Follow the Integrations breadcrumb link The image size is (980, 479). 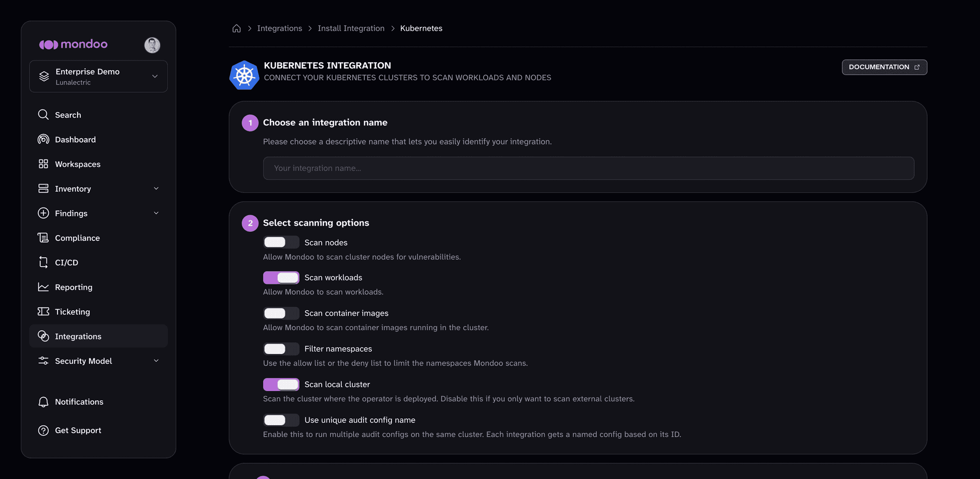pos(279,29)
